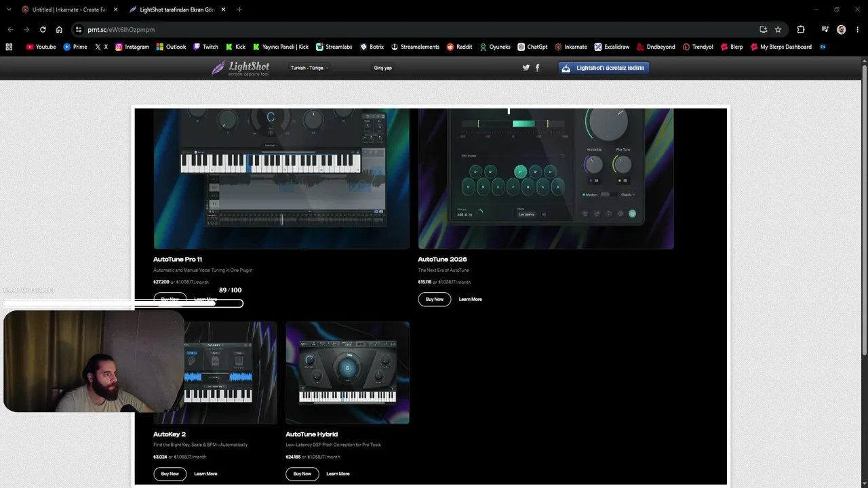Click Learn More under AutoKey 2
This screenshot has width=868, height=488.
click(205, 474)
